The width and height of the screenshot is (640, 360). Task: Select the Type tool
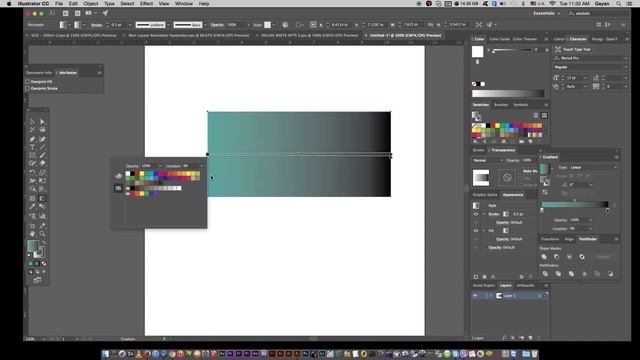(32, 147)
